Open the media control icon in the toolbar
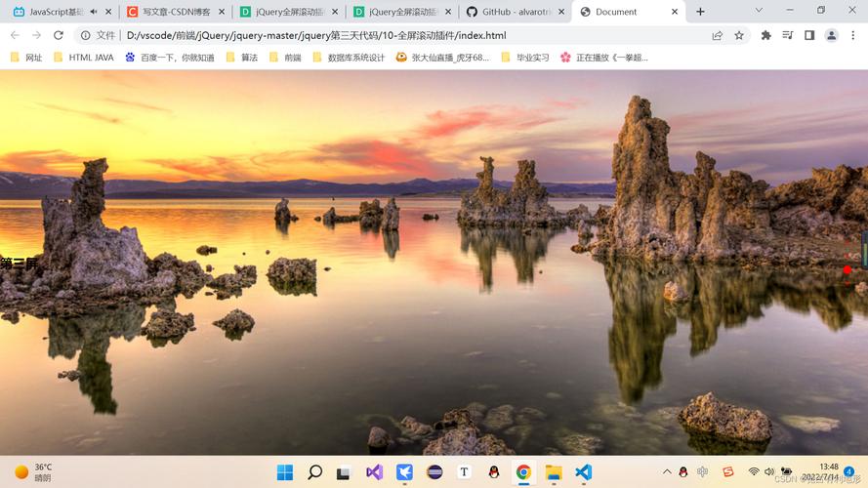This screenshot has width=868, height=488. (x=788, y=35)
